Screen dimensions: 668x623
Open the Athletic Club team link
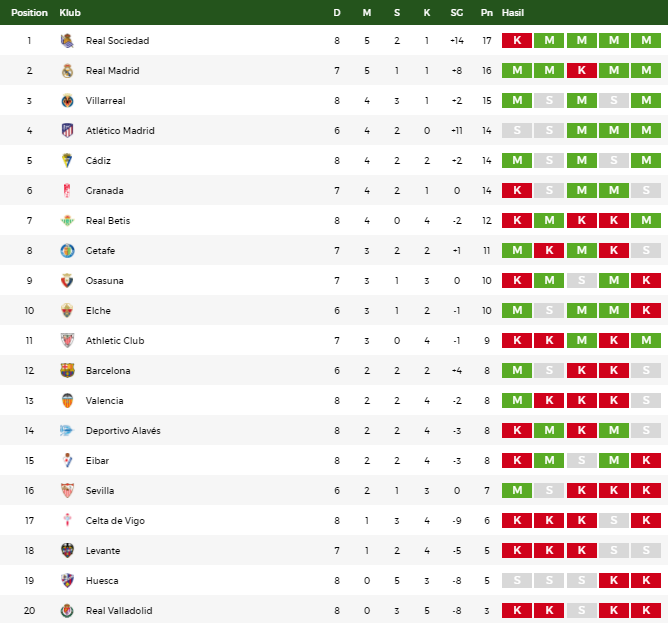(x=115, y=340)
